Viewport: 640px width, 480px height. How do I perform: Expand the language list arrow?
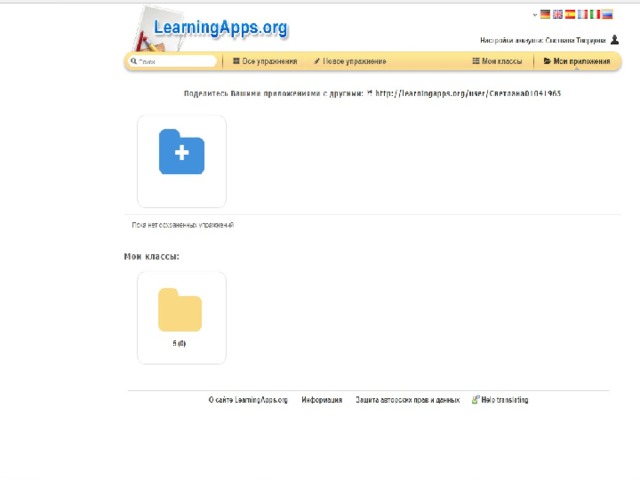pos(535,15)
